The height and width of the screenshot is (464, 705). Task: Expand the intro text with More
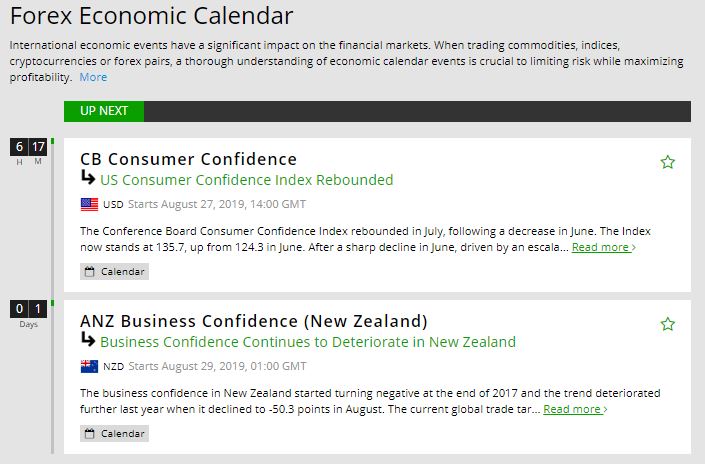[93, 77]
